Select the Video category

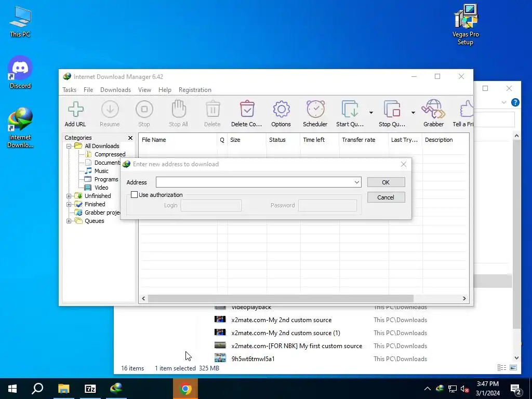click(101, 188)
